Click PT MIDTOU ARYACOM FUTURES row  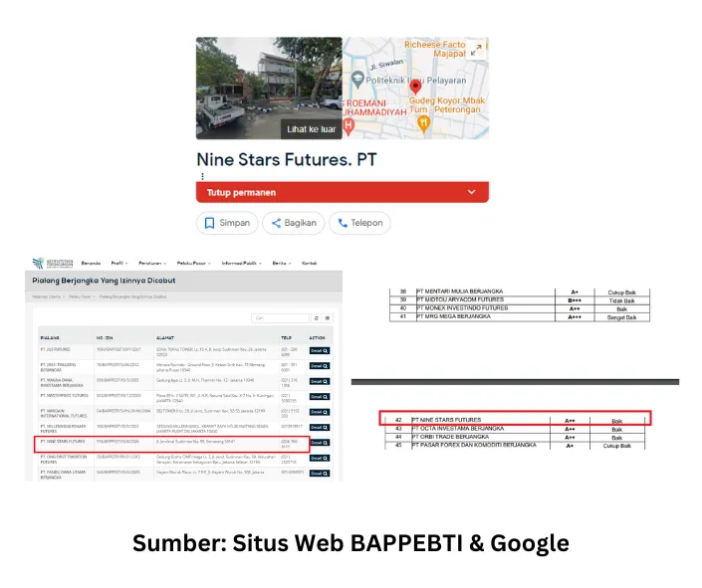pyautogui.click(x=520, y=300)
